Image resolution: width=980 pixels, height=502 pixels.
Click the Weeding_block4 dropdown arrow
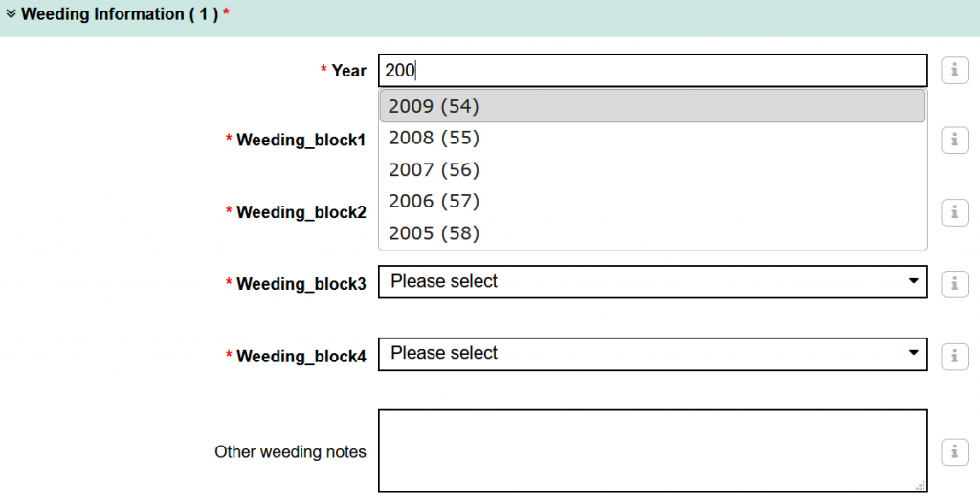pos(913,354)
